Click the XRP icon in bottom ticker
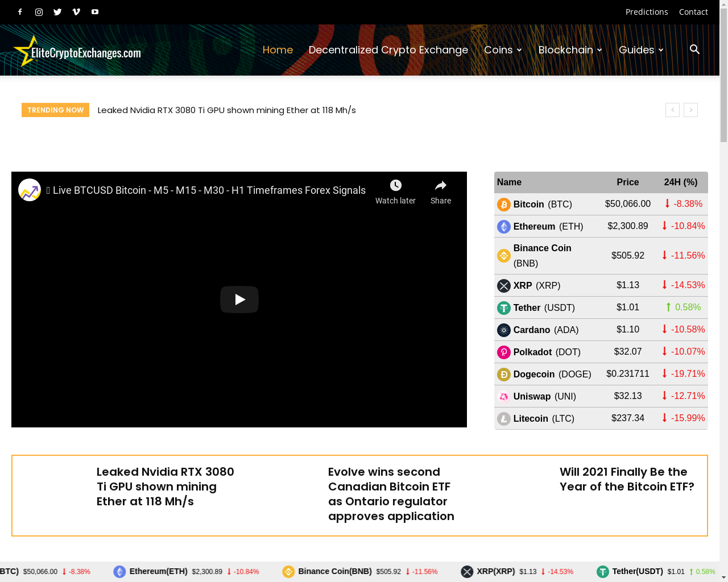728x582 pixels. [467, 572]
